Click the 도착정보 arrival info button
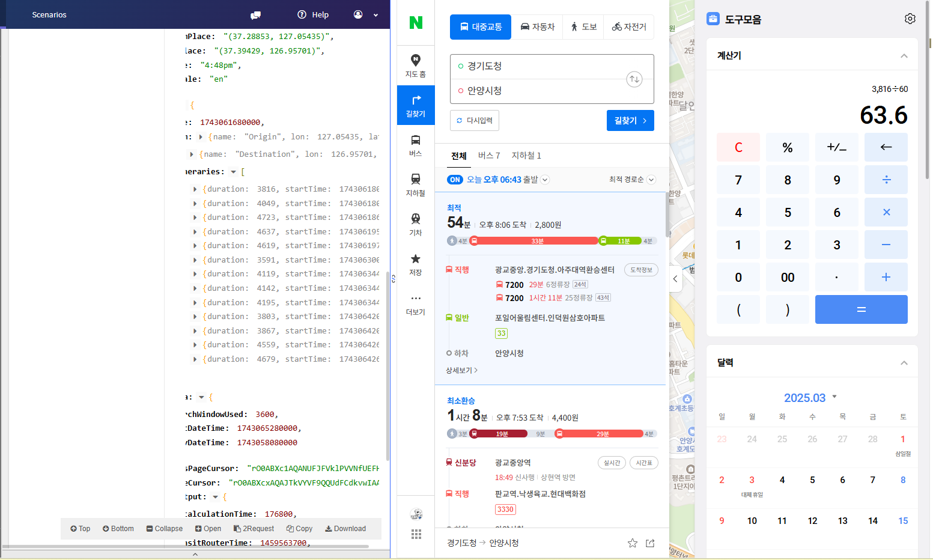Screen dimensions: 933x560 (641, 270)
